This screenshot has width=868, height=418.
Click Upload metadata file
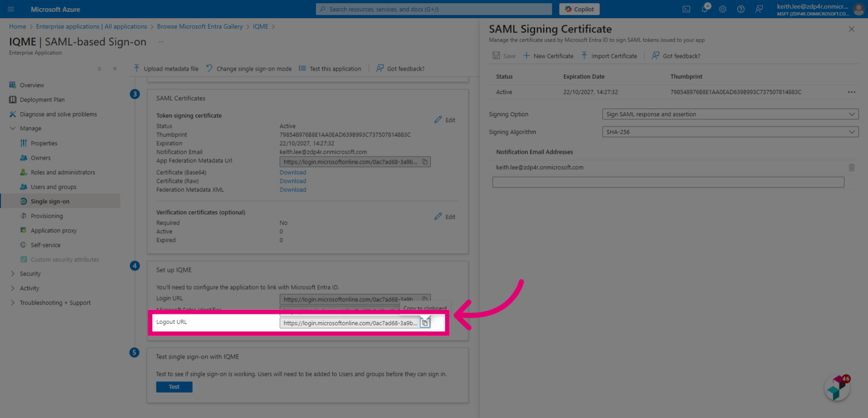coord(166,69)
